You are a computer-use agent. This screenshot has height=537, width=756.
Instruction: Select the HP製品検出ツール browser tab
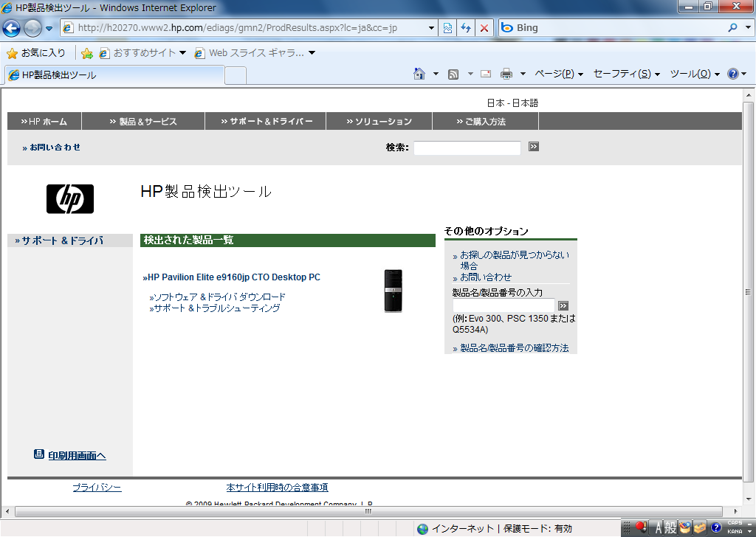[114, 75]
